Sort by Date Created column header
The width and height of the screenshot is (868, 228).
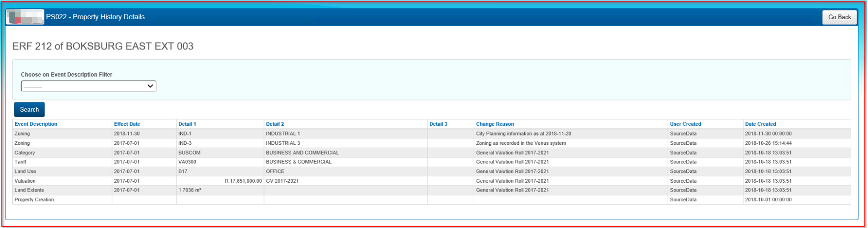point(760,124)
